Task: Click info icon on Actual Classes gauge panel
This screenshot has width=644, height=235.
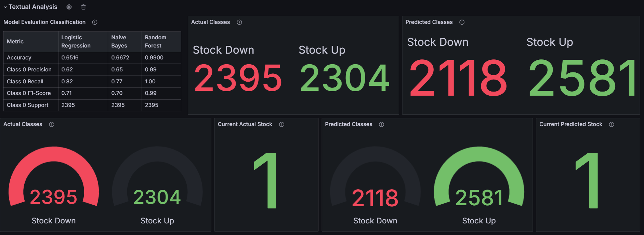Action: [x=52, y=124]
